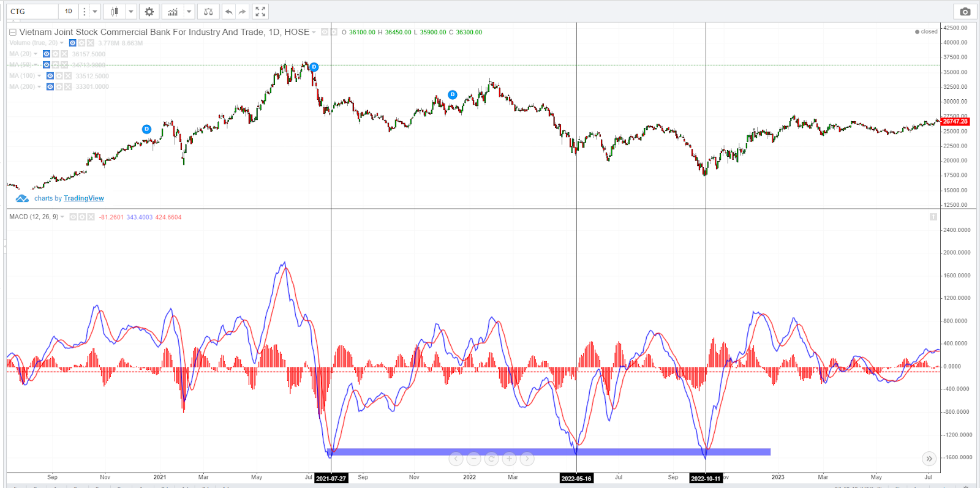Zoom in using the plus button
The height and width of the screenshot is (488, 980).
point(509,459)
